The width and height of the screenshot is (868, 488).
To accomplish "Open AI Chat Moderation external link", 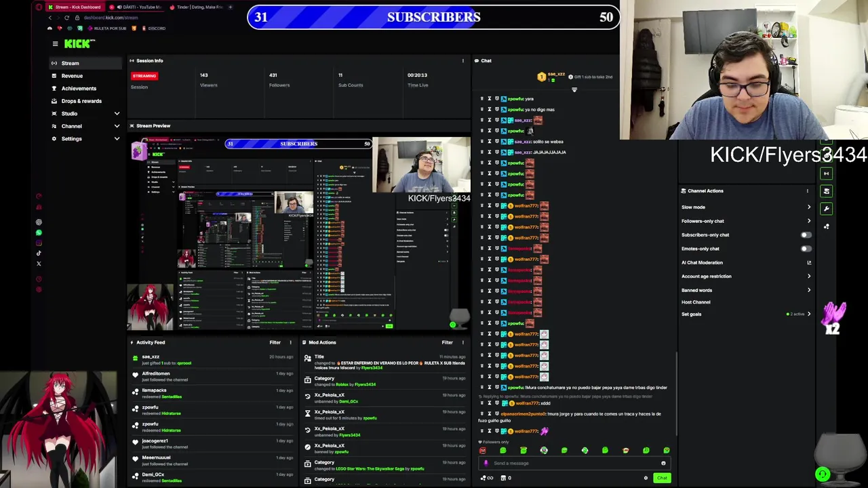I will [x=808, y=263].
